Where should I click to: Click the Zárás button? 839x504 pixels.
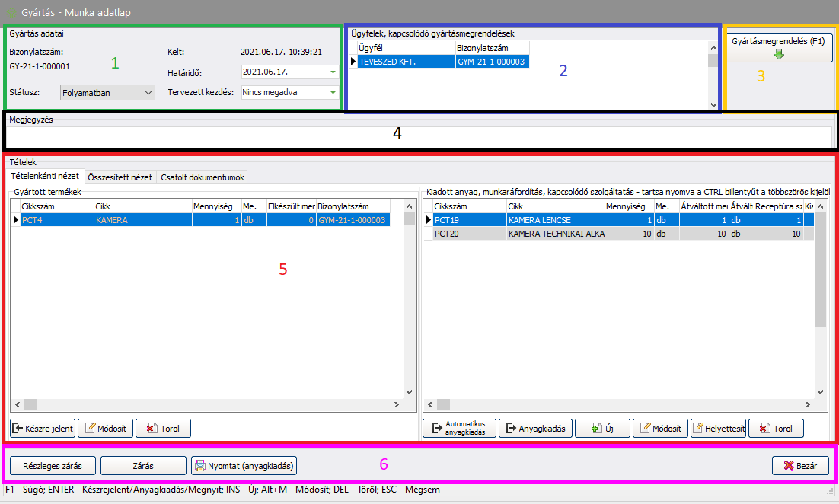[143, 465]
